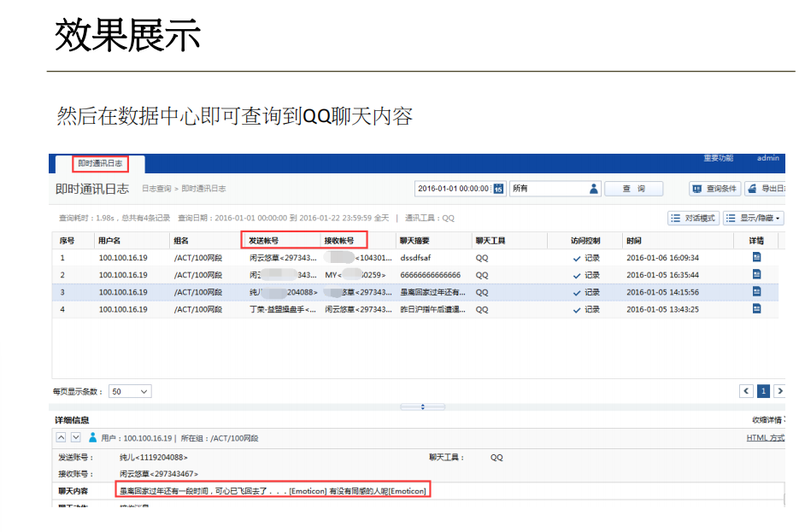Screen dimensions: 805x532
Task: Click the user avatar icon in detail panel
Action: [x=92, y=437]
